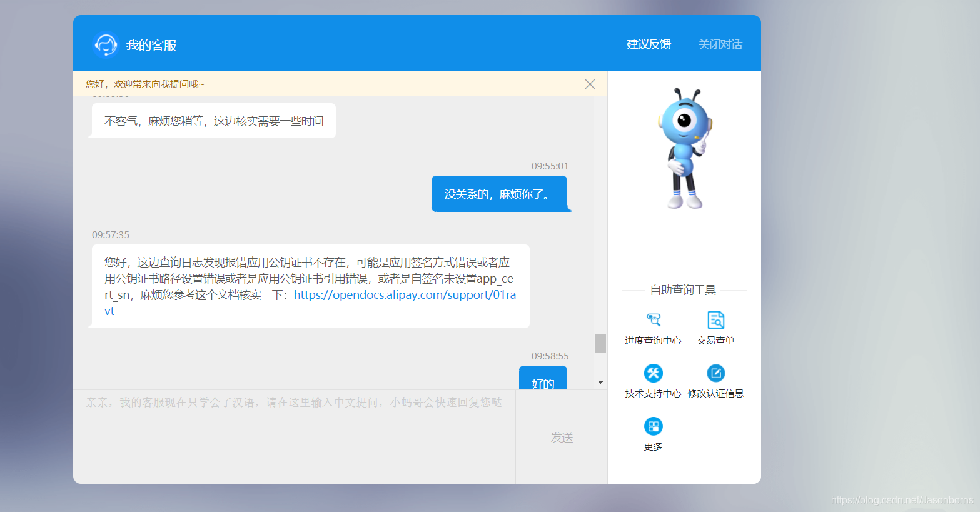This screenshot has height=512, width=980.
Task: Click the 没关系的，麻烦你了 message bubble
Action: coord(500,194)
